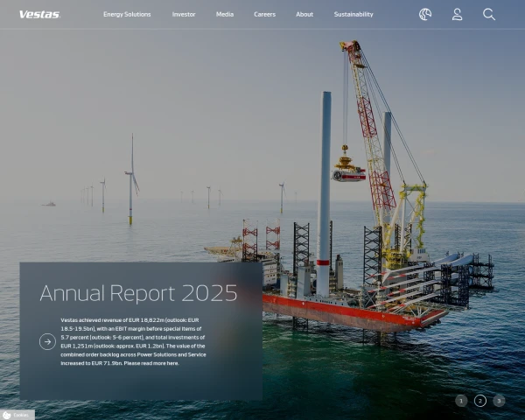Click the yellow crane hook in the image
This screenshot has height=420, width=525.
pyautogui.click(x=347, y=163)
